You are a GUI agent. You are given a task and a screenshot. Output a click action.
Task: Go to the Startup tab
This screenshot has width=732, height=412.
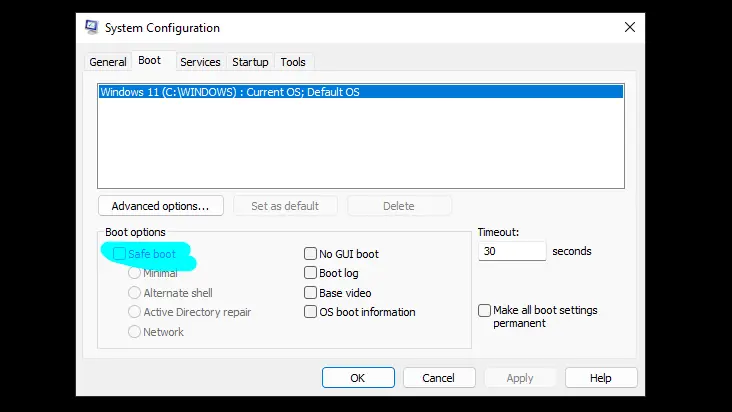(x=250, y=62)
